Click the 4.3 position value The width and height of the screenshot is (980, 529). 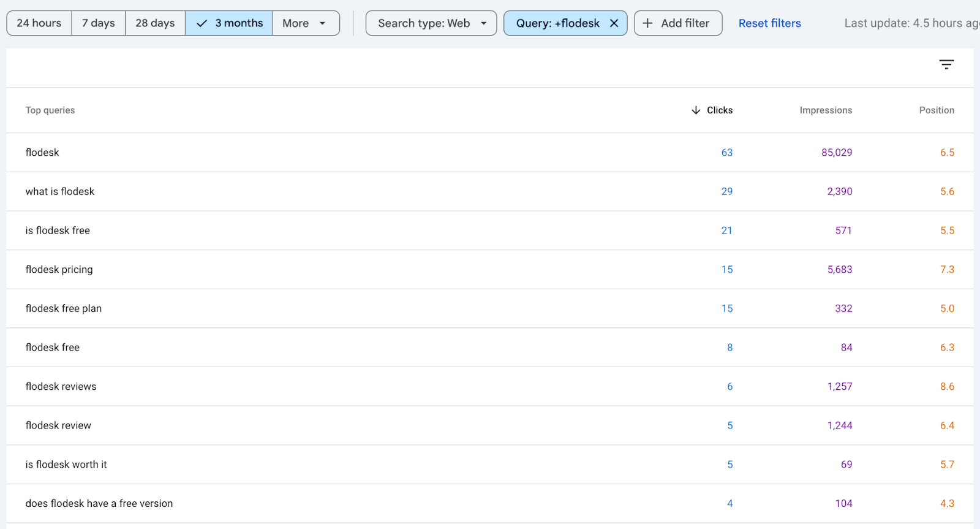coord(948,503)
